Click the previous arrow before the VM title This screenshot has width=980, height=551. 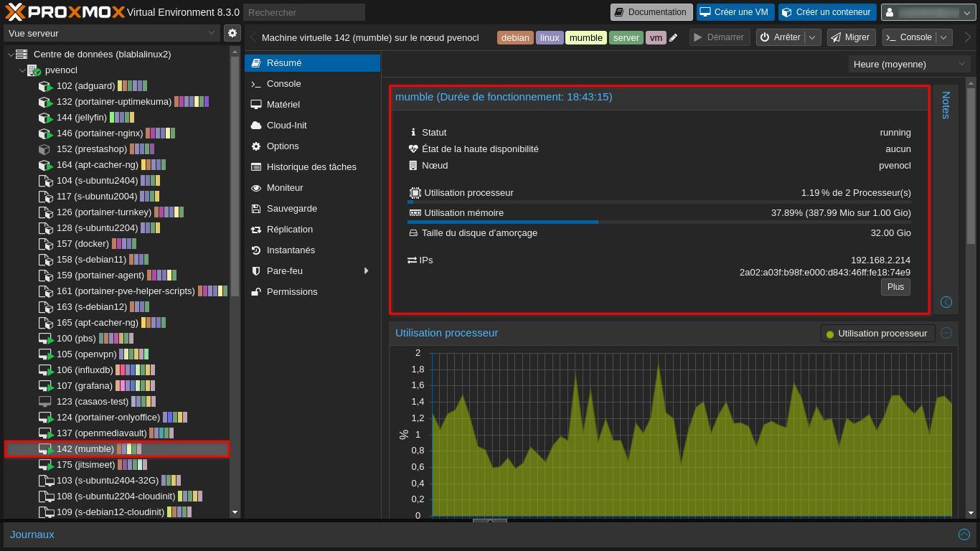click(253, 37)
